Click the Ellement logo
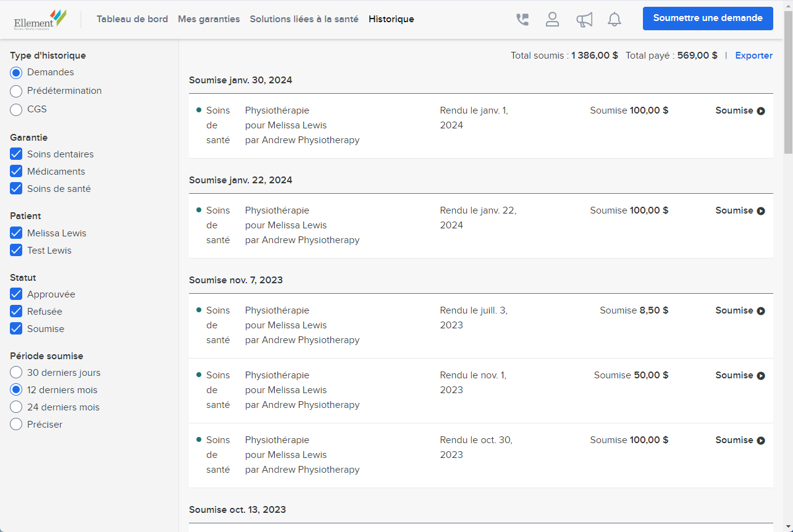 tap(40, 20)
